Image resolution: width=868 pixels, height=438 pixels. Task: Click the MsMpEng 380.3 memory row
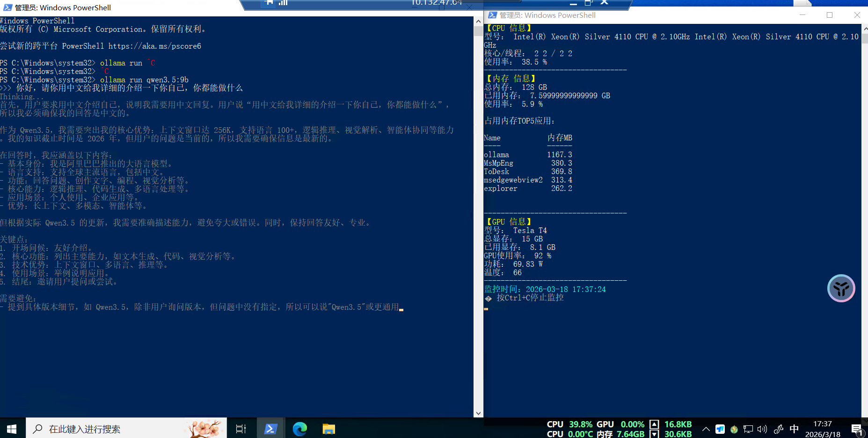pos(528,163)
